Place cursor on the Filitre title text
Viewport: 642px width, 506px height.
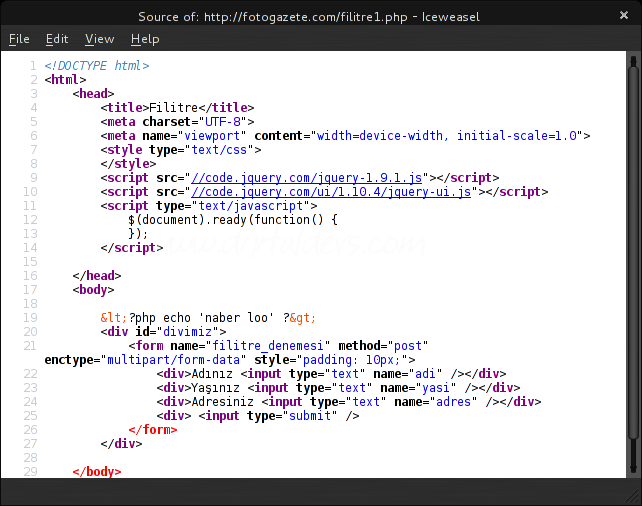173,108
